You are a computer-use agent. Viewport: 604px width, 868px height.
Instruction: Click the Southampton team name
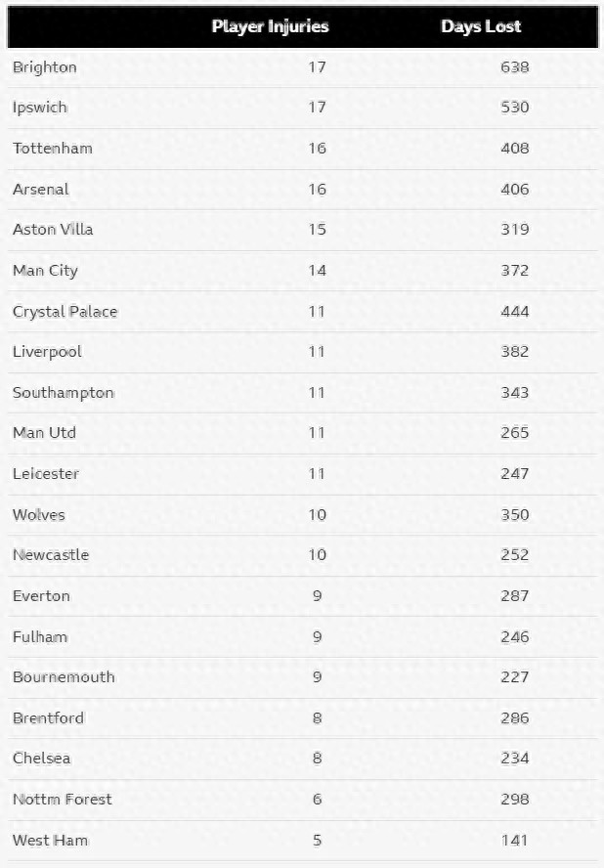tap(64, 393)
